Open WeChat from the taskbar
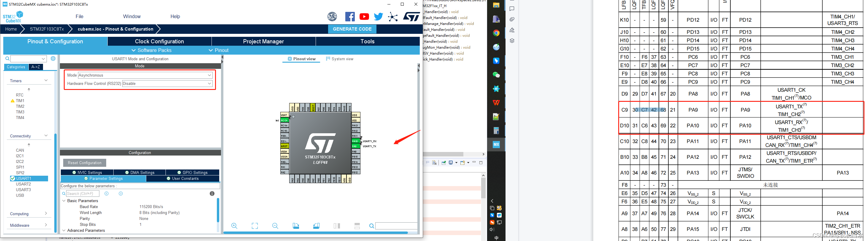Screen dimensions: 868x241 [x=496, y=75]
